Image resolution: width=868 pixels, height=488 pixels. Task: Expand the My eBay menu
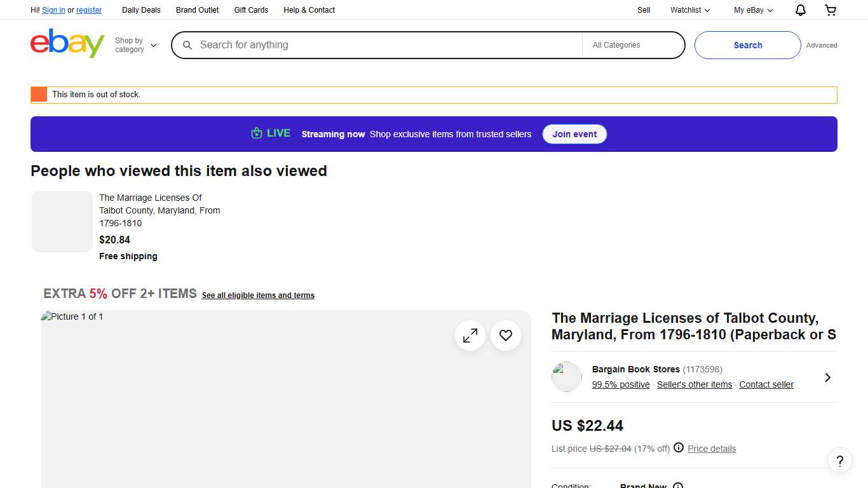753,10
